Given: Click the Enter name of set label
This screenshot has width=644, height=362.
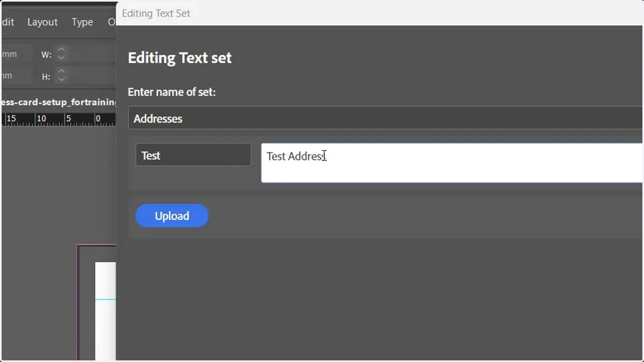Looking at the screenshot, I should (x=172, y=92).
